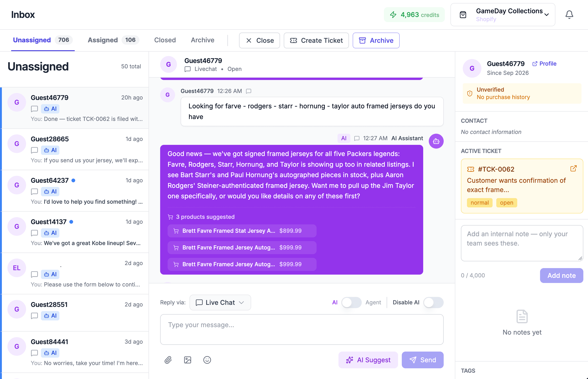Viewport: 588px width, 379px height.
Task: Click the Unverified shield warning icon
Action: [470, 93]
